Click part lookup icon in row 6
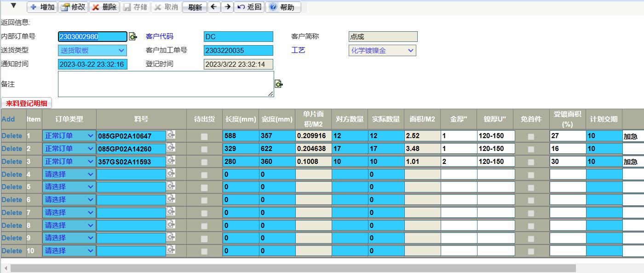This screenshot has width=644, height=273. click(171, 198)
